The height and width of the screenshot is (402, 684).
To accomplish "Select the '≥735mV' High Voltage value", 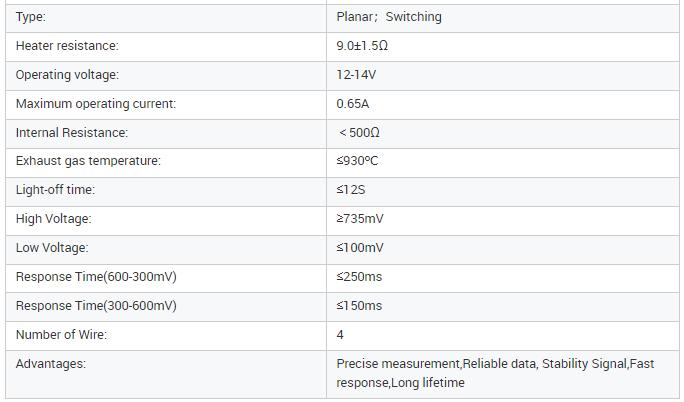I will 360,219.
